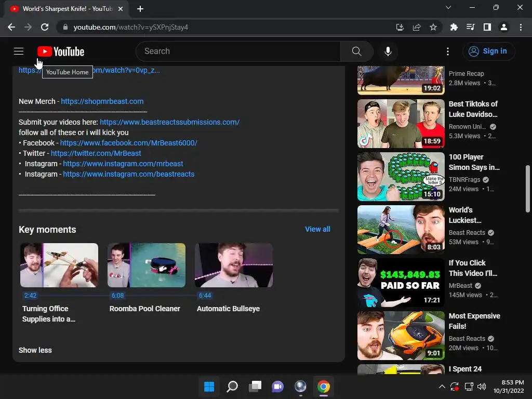
Task: Click the search magnifier button
Action: [356, 51]
